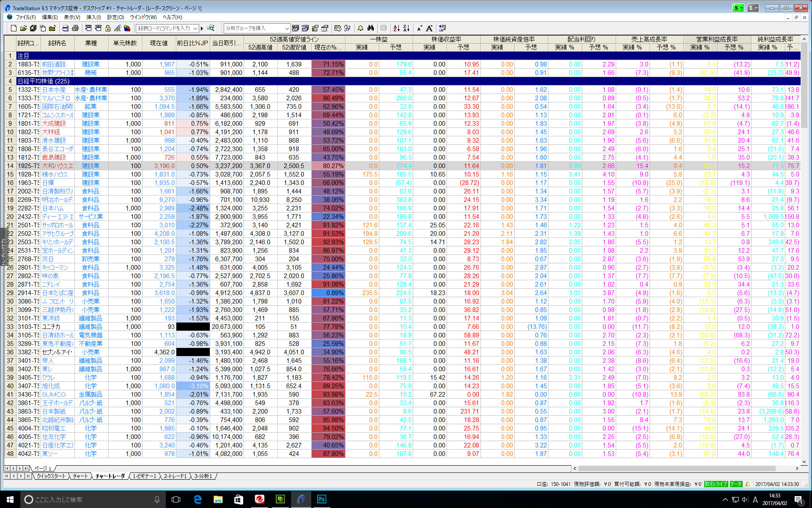This screenshot has width=812, height=508.
Task: Open the 編集(E) menu
Action: point(49,17)
